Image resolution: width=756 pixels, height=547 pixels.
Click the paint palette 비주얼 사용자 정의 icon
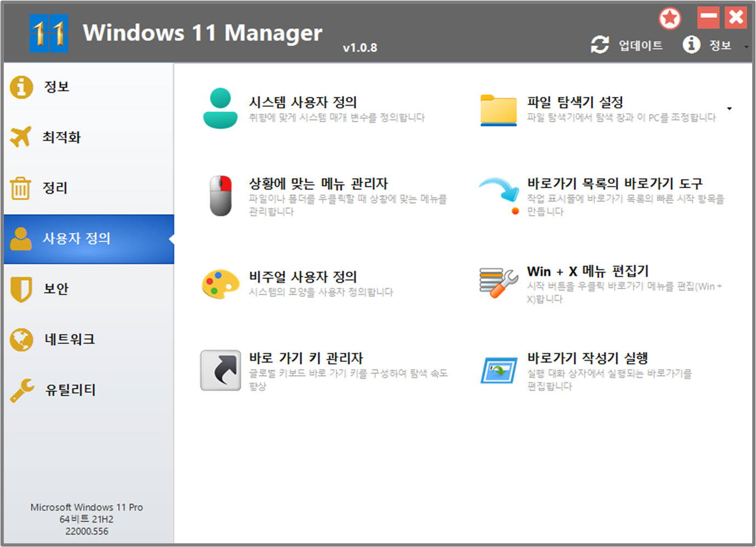point(220,284)
